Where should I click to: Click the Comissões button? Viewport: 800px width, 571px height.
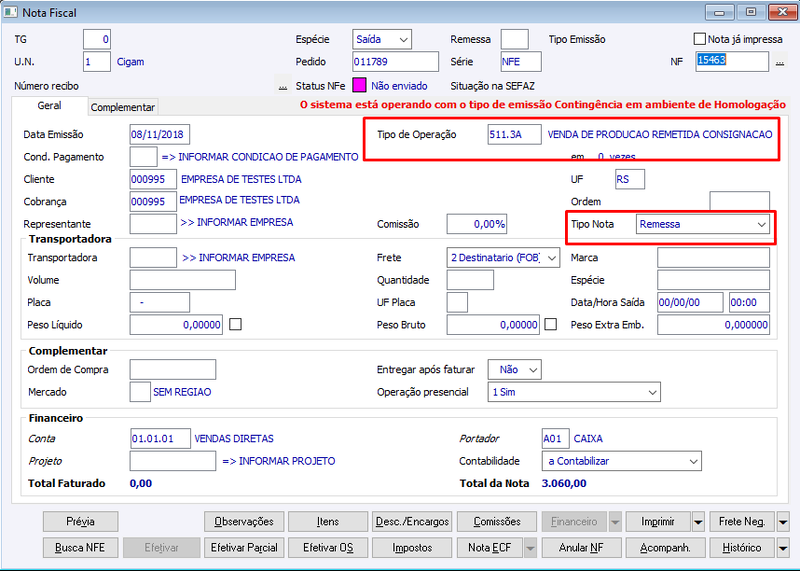pyautogui.click(x=497, y=522)
